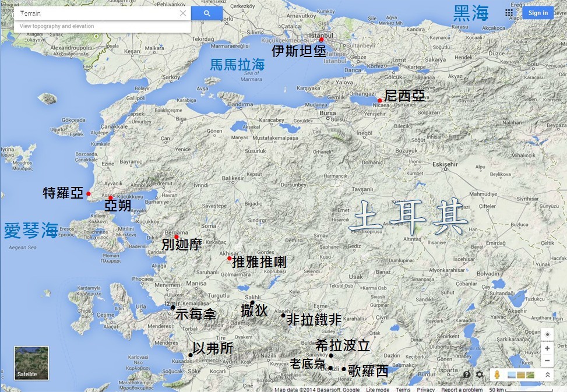Image resolution: width=567 pixels, height=392 pixels.
Task: Collapse the zoom controls using the double chevron
Action: click(x=548, y=375)
